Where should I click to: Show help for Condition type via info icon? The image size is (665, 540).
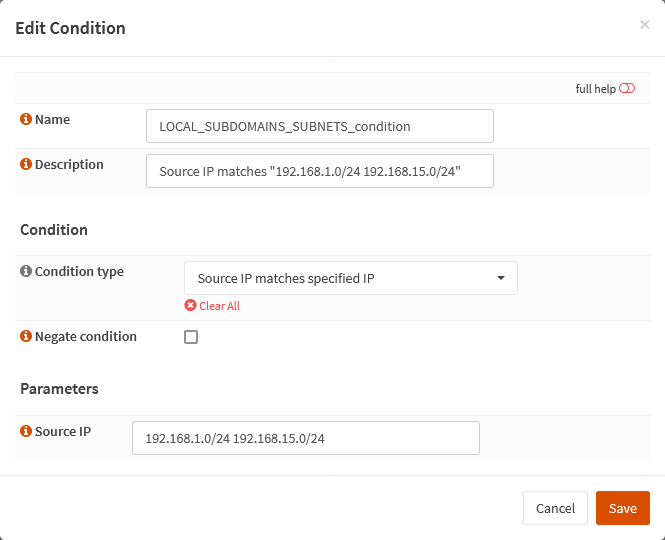(26, 272)
